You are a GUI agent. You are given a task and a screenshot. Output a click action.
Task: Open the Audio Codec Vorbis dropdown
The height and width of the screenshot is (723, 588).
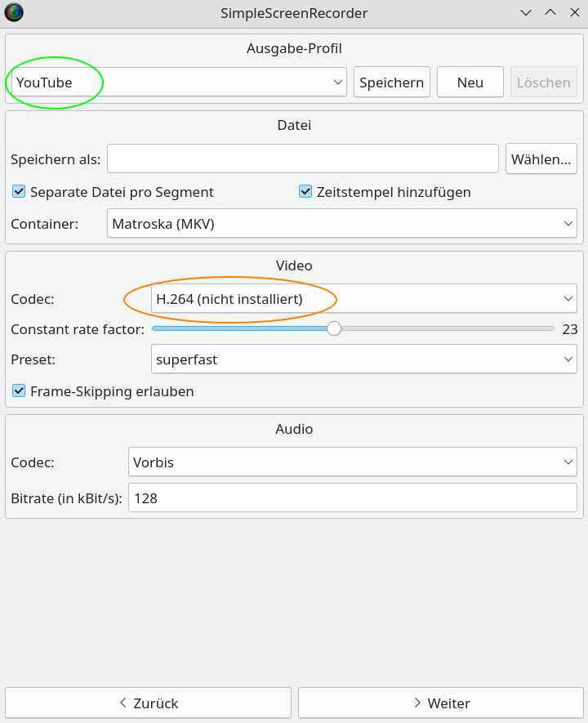pos(353,462)
